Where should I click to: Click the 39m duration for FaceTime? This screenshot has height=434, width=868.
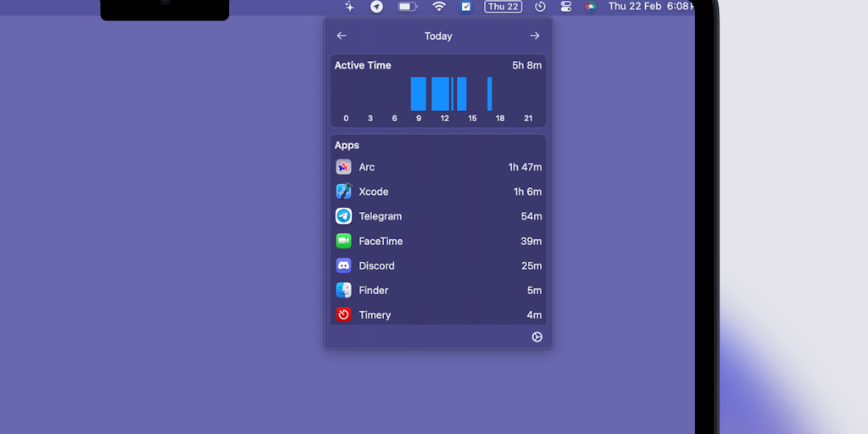click(x=531, y=242)
